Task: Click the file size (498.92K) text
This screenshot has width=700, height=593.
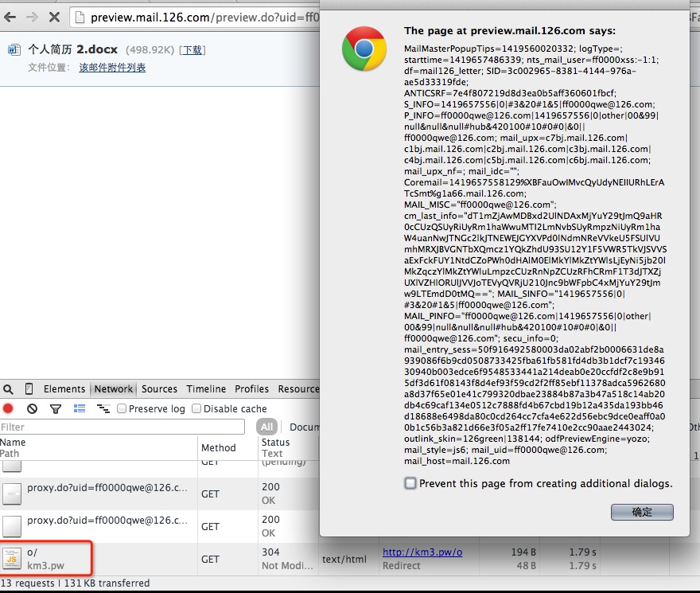Action: click(150, 50)
